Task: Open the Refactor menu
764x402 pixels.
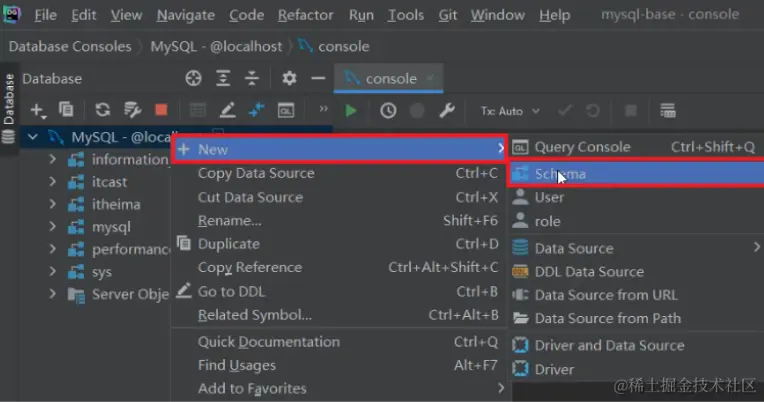Action: pos(306,15)
